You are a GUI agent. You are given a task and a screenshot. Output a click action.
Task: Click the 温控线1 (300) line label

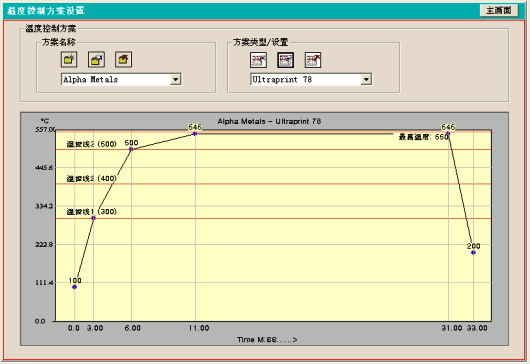[x=92, y=212]
